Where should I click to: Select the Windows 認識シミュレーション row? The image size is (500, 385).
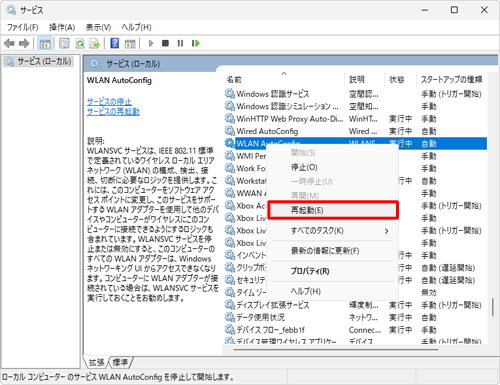(x=355, y=106)
